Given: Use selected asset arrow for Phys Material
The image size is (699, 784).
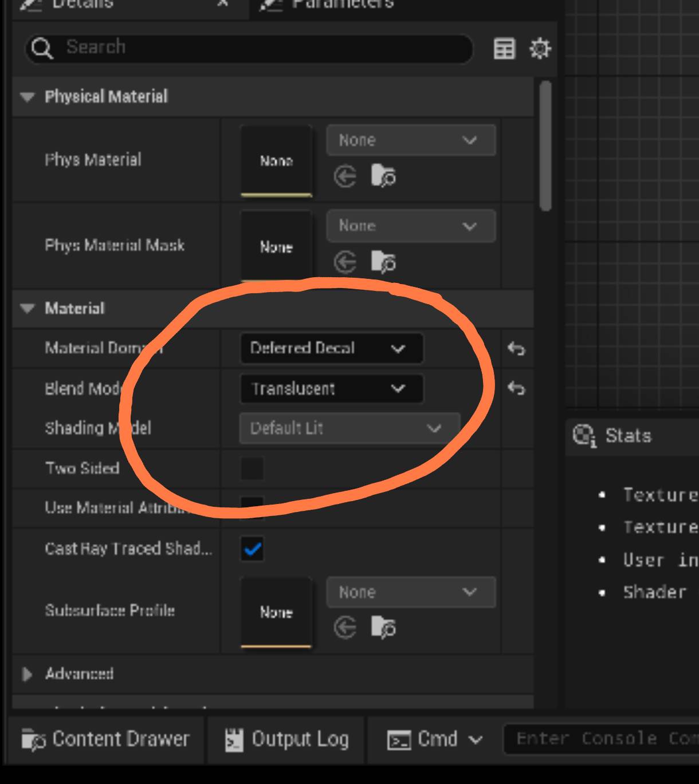Looking at the screenshot, I should point(345,176).
